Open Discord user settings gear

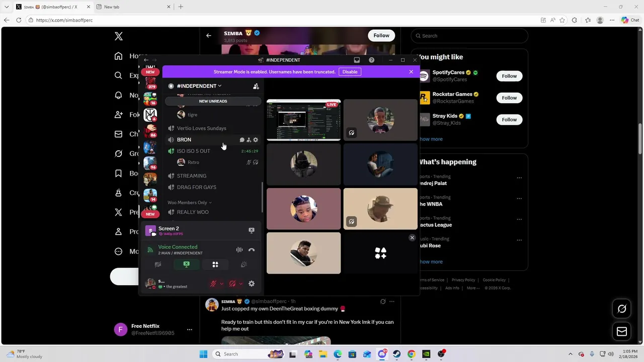click(x=252, y=284)
